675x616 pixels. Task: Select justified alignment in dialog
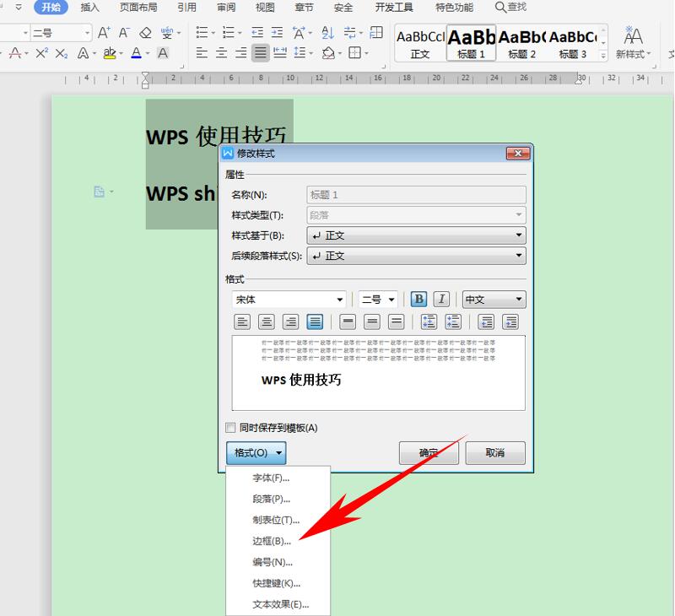click(x=315, y=322)
